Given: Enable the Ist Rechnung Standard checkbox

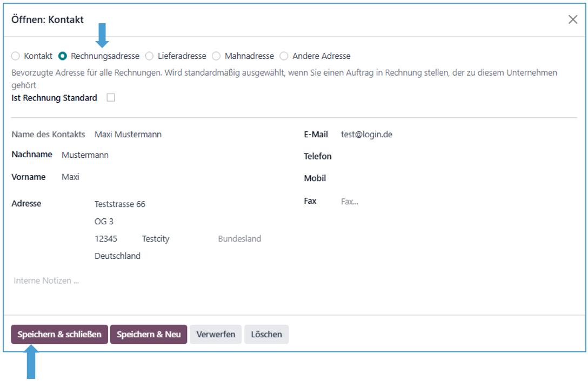Looking at the screenshot, I should (111, 98).
